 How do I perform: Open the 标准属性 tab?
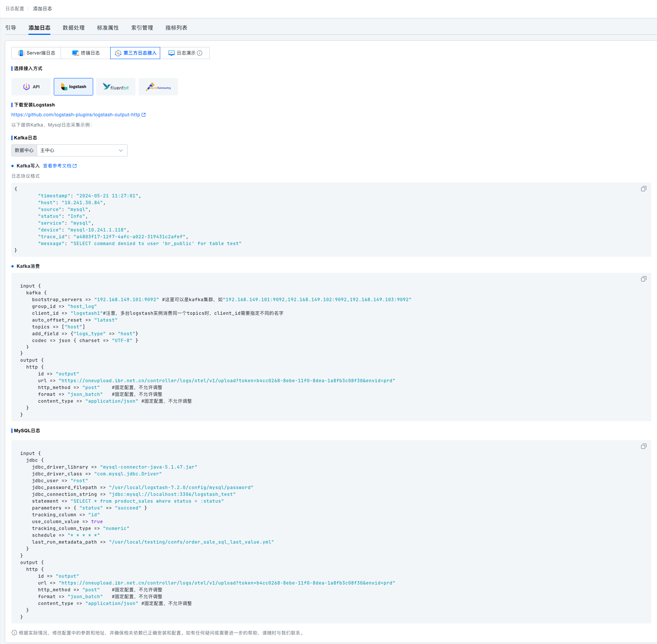[108, 28]
